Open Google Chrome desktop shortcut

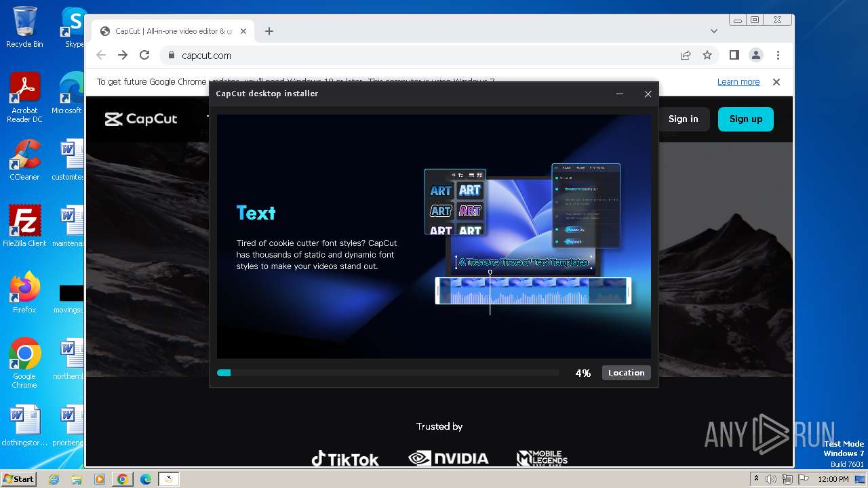24,363
